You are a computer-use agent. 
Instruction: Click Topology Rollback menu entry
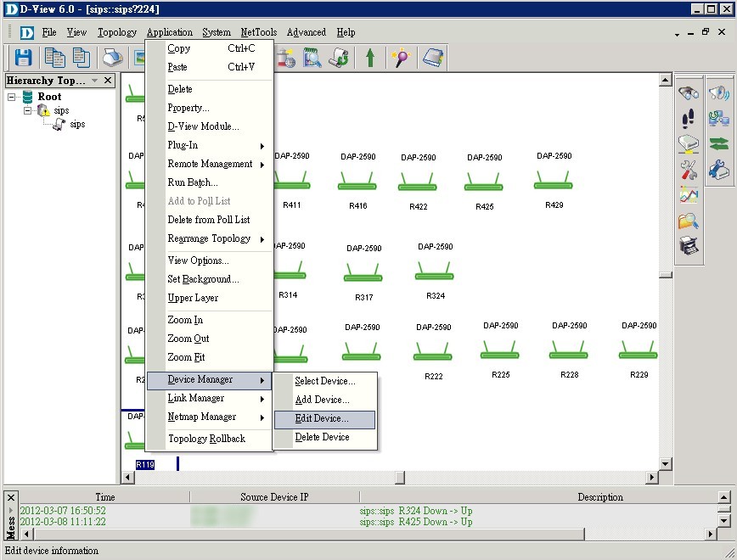click(x=209, y=439)
